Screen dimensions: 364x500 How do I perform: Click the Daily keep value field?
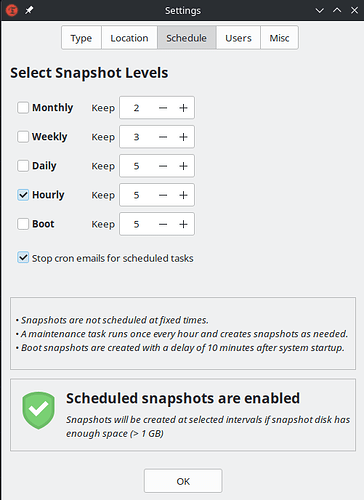[136, 166]
